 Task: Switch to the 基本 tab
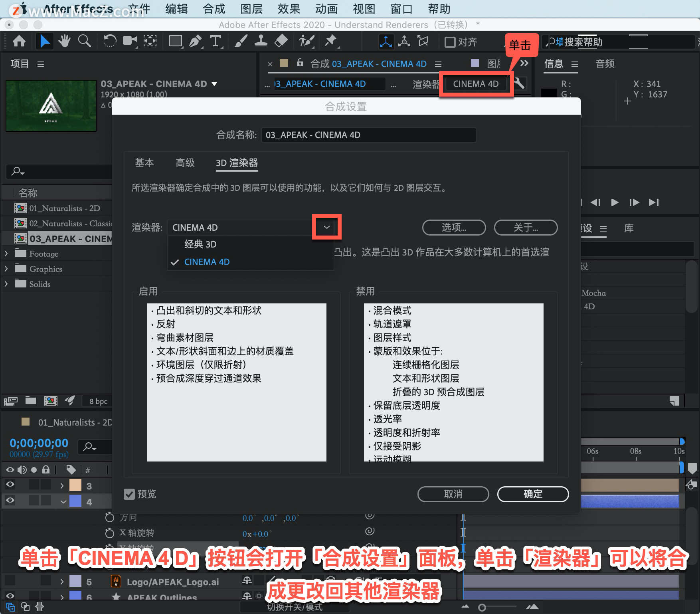point(144,162)
